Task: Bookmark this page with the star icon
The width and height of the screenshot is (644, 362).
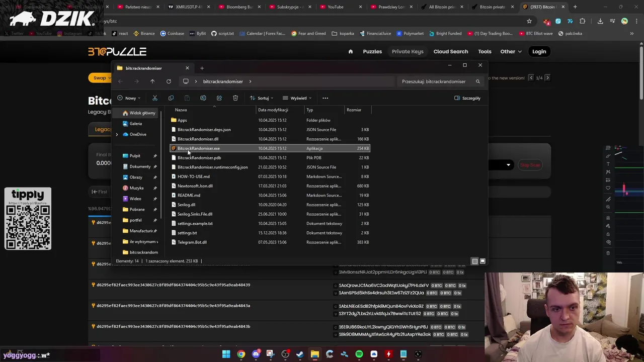Action: (529, 21)
